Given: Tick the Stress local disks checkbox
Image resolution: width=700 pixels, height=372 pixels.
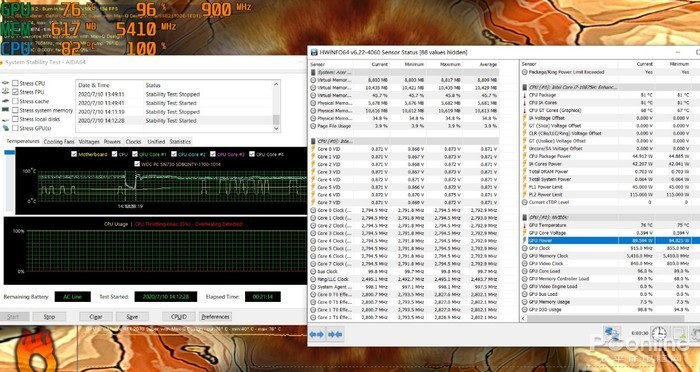Looking at the screenshot, I should (x=15, y=119).
